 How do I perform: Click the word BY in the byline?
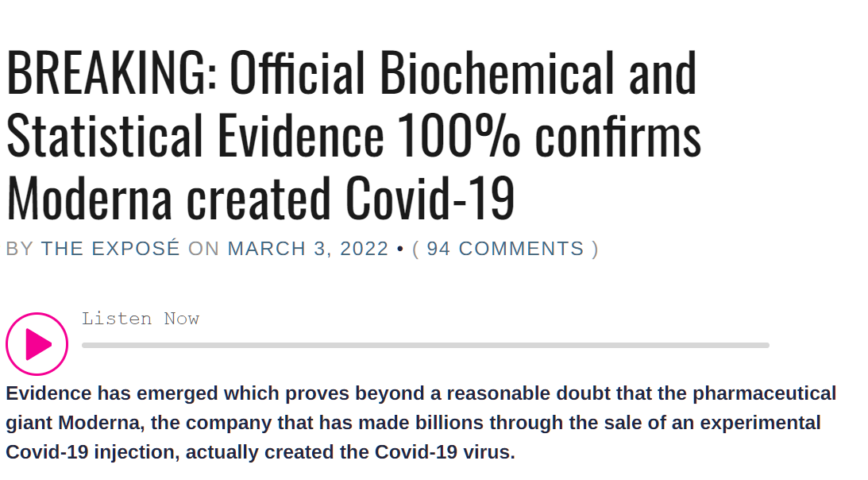(x=20, y=248)
